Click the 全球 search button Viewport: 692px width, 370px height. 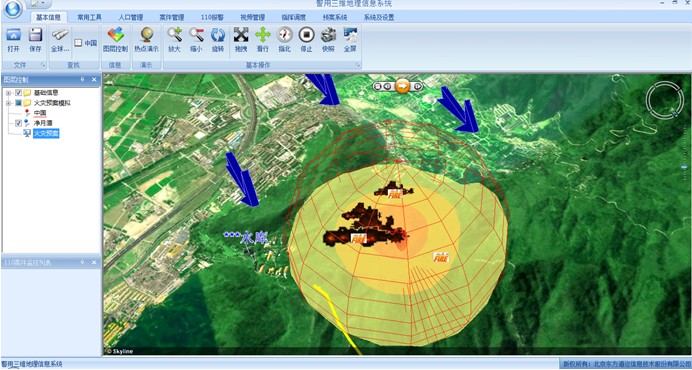click(60, 40)
